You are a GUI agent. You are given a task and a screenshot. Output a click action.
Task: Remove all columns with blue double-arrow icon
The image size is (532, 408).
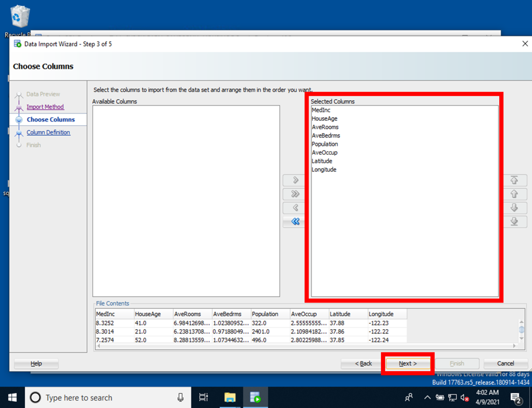click(x=295, y=221)
